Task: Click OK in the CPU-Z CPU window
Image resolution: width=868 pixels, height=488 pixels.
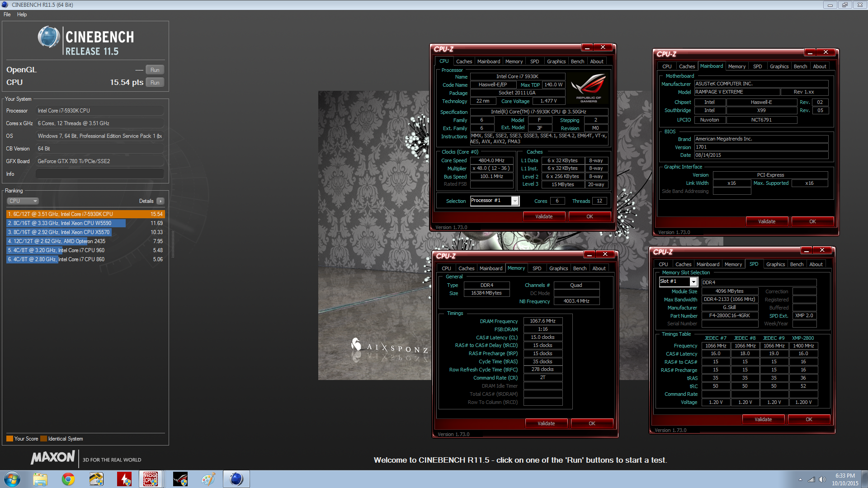Action: click(590, 216)
